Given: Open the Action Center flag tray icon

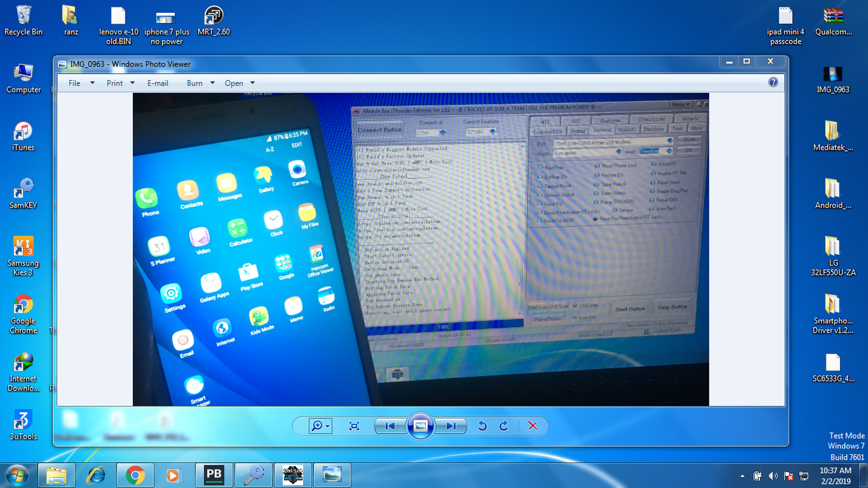Looking at the screenshot, I should [x=788, y=476].
